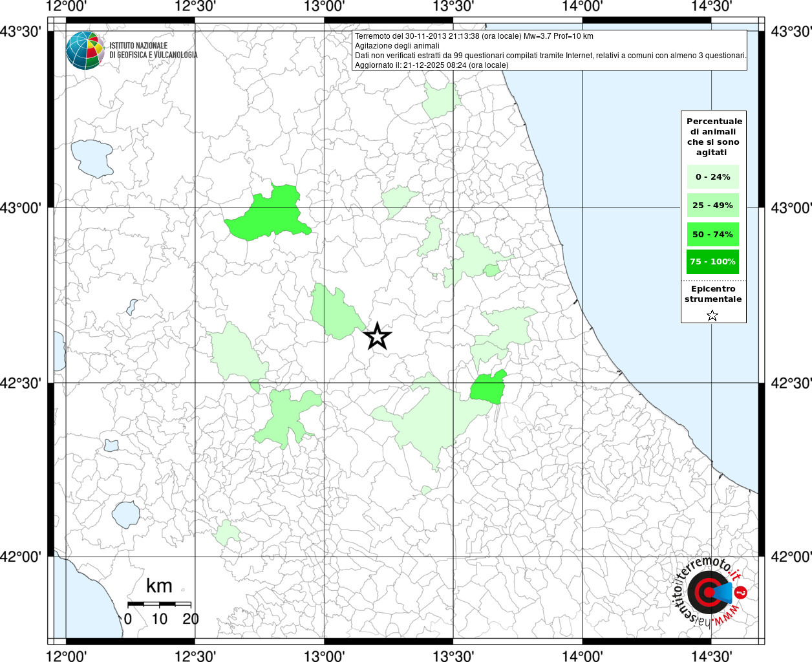This screenshot has height=662, width=812.
Task: Click the Epicentro strumentale legend label
Action: coord(713,294)
